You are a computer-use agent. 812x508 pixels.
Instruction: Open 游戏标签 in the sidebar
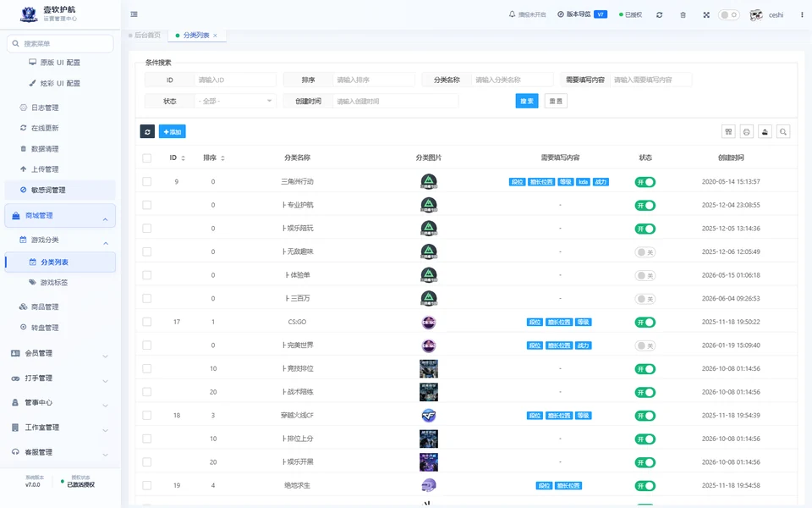54,283
